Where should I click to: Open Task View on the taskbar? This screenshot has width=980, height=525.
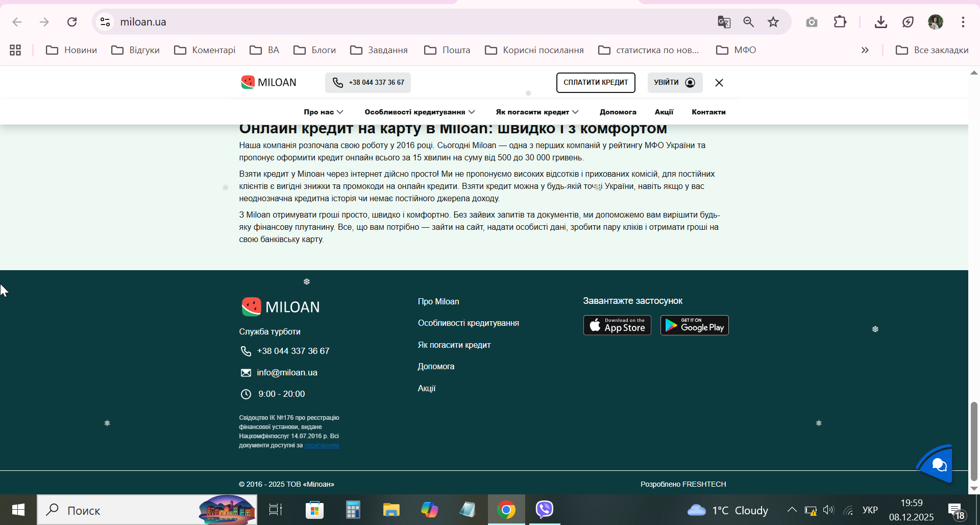click(x=276, y=510)
